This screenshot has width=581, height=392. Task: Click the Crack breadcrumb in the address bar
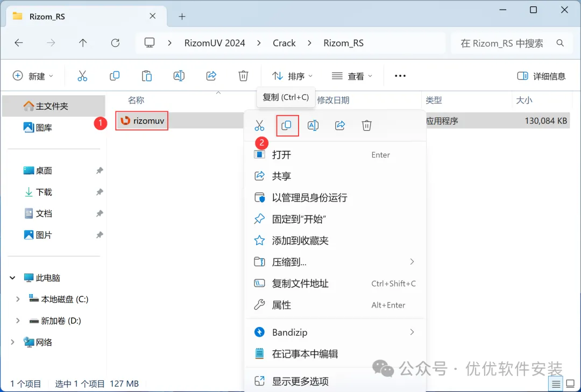tap(284, 43)
